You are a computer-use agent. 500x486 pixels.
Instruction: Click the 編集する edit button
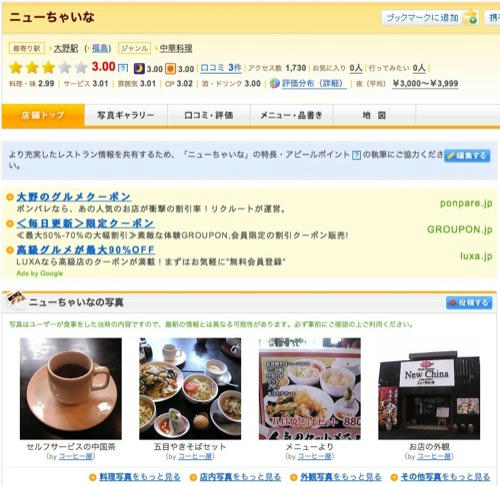[x=467, y=156]
